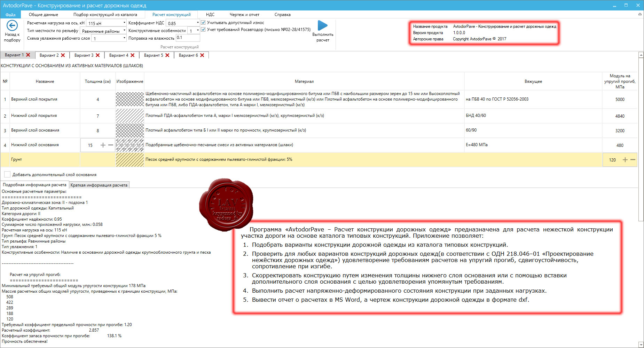Click the thickness field showing 15
The width and height of the screenshot is (644, 348).
pyautogui.click(x=90, y=145)
